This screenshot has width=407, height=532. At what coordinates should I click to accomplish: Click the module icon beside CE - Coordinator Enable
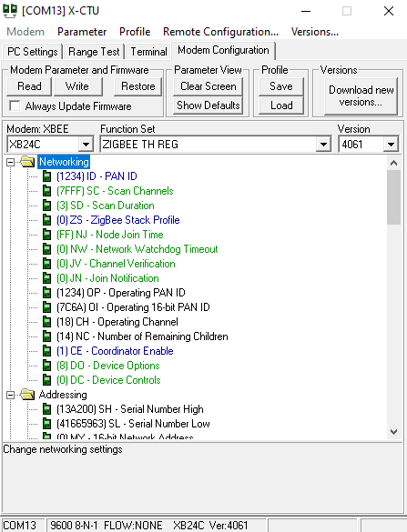click(x=46, y=351)
